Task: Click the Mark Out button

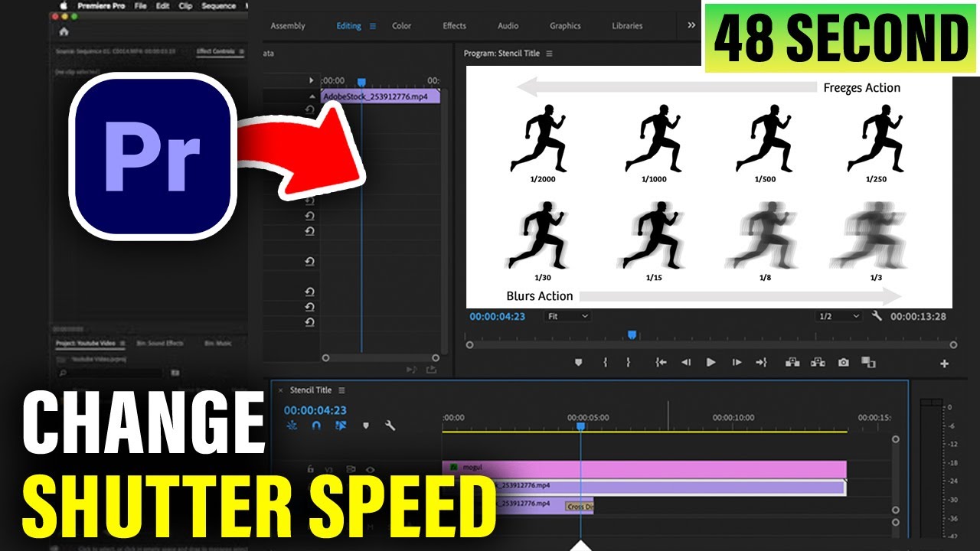Action: [629, 363]
